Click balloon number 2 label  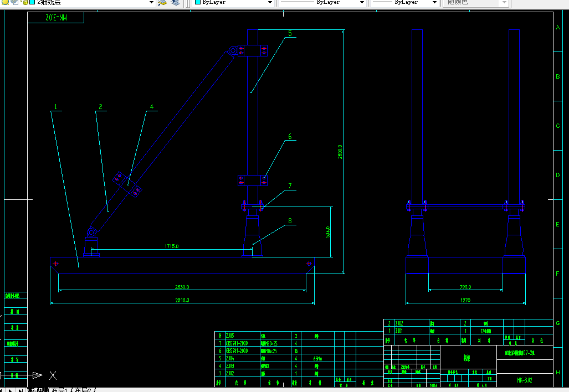tap(100, 107)
